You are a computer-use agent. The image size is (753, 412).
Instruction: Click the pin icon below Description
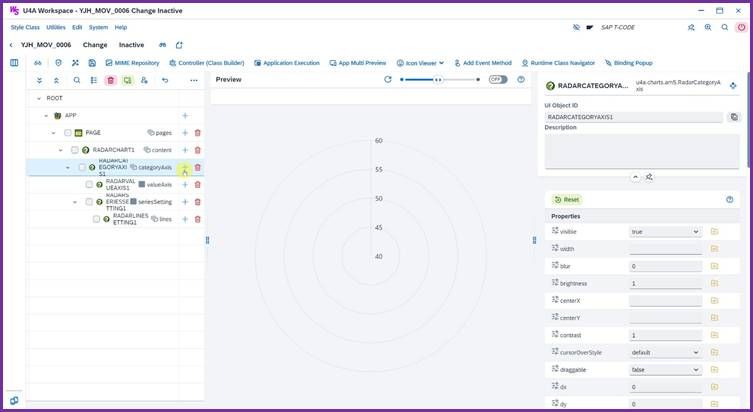click(649, 177)
